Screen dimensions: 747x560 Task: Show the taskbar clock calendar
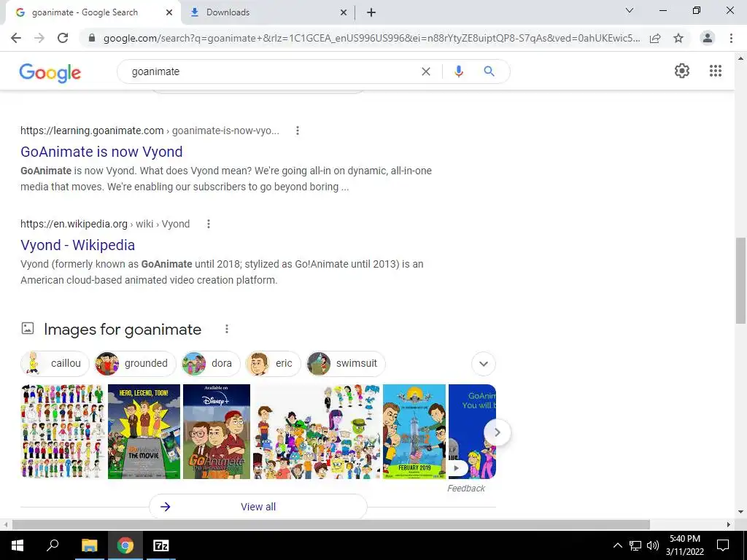pyautogui.click(x=684, y=545)
